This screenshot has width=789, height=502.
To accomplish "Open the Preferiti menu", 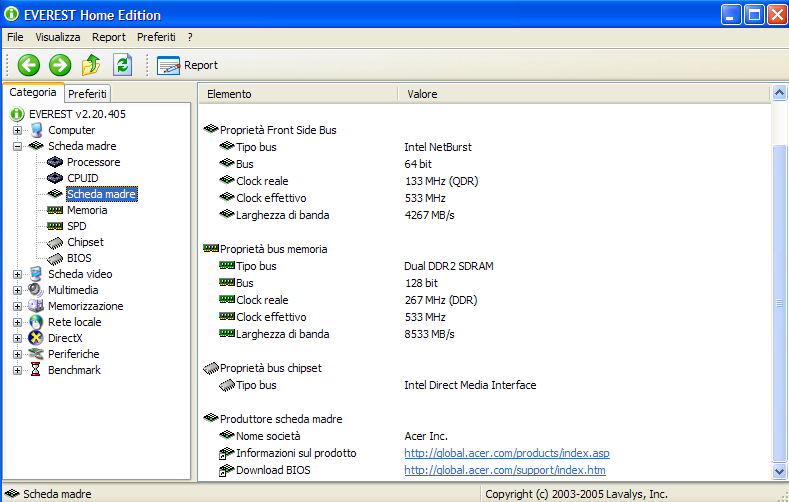I will coord(156,37).
